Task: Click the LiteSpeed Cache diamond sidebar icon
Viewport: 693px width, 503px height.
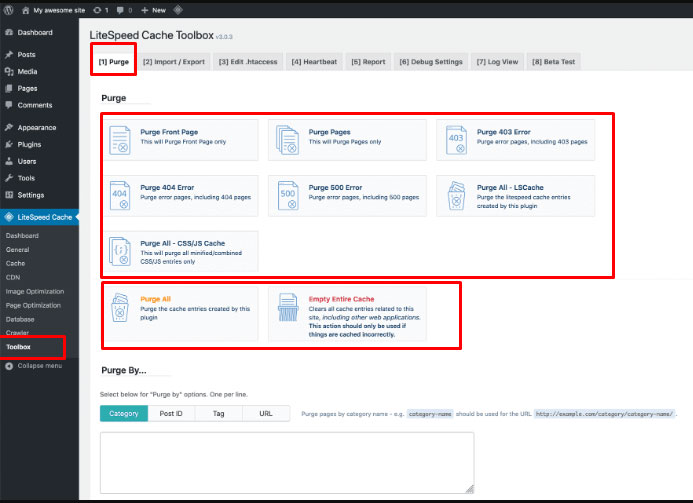Action: [x=9, y=217]
